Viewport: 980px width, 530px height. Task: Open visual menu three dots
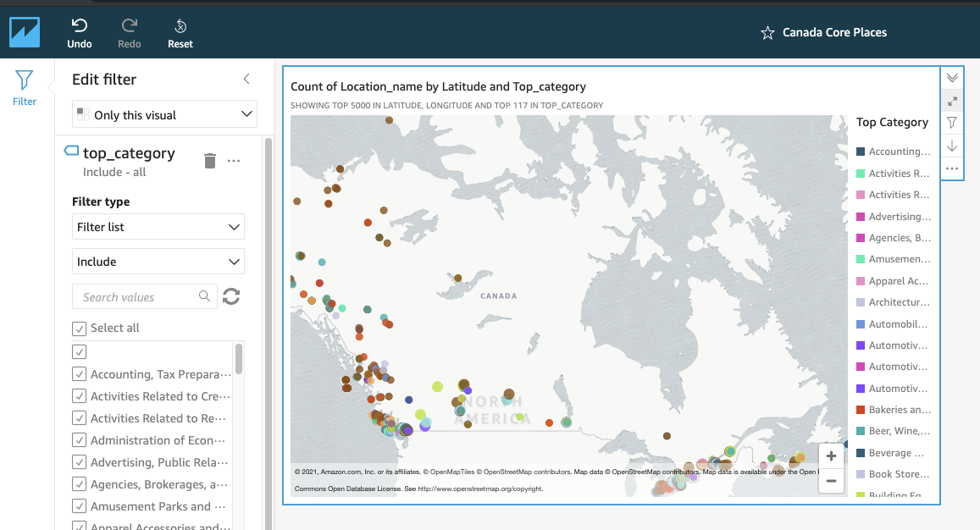click(952, 168)
